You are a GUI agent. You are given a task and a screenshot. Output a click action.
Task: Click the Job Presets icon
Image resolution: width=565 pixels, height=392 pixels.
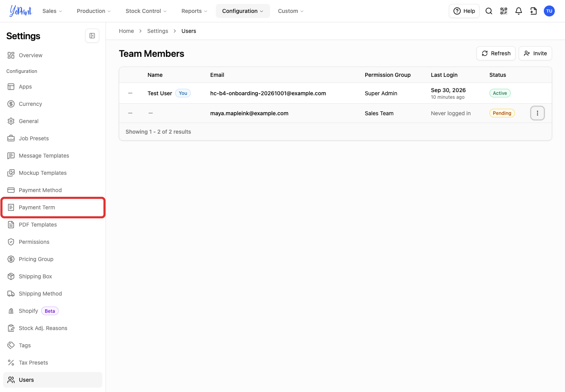11,138
